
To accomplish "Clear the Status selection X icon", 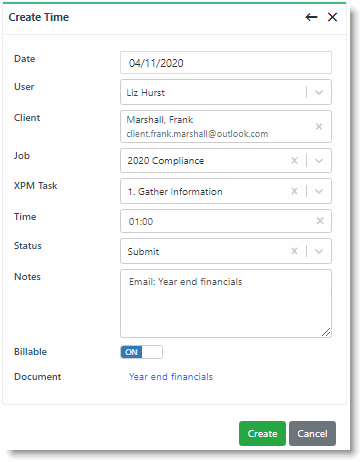I will [x=294, y=251].
